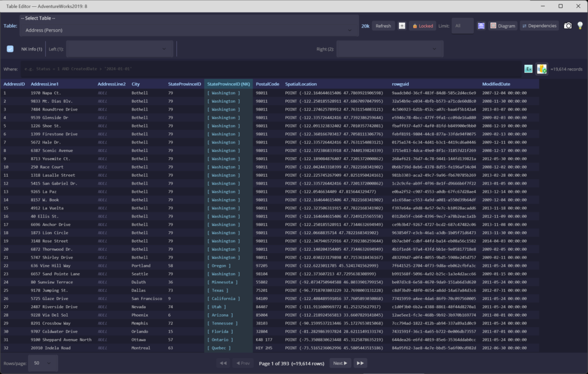The height and width of the screenshot is (374, 588).
Task: Go to the previous page
Action: coord(243,363)
